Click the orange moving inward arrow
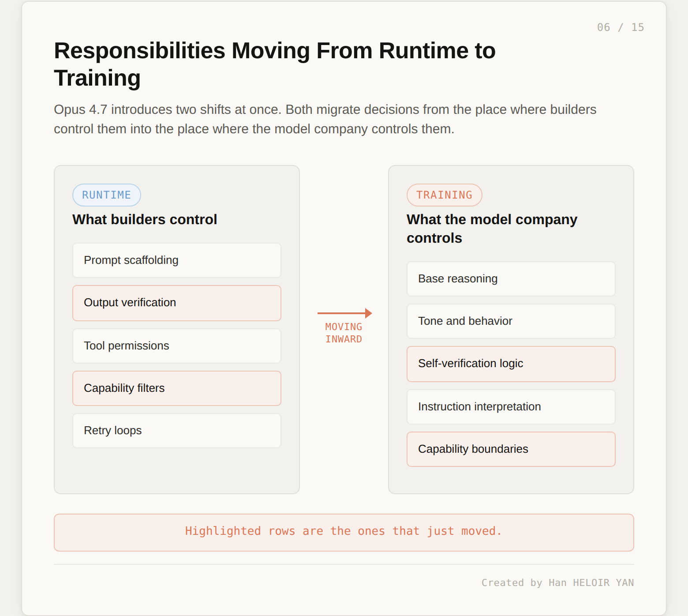688x616 pixels. pos(344,313)
